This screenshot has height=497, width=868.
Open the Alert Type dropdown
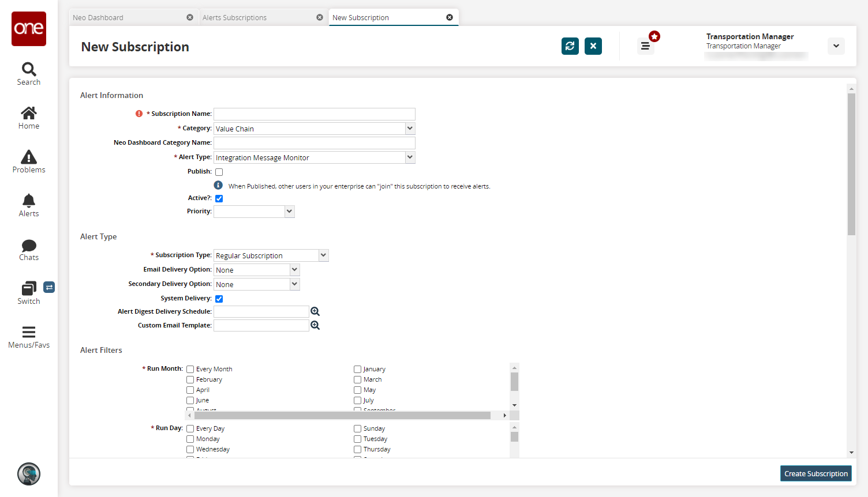(410, 157)
